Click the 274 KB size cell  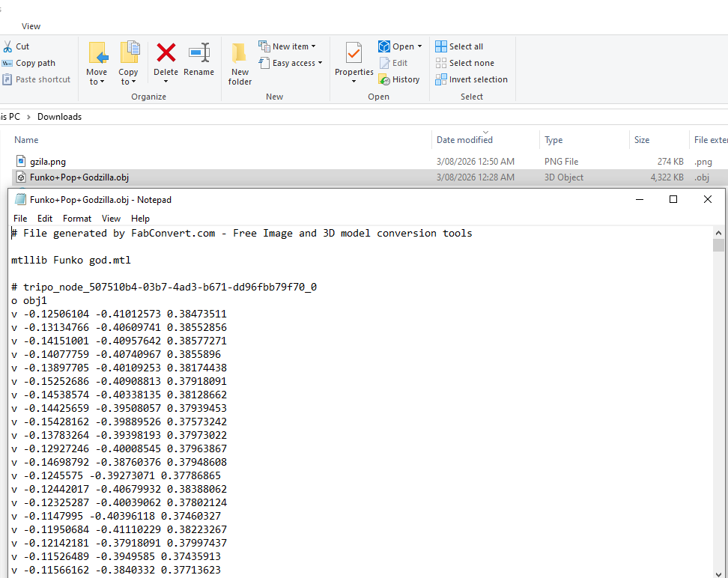(670, 162)
